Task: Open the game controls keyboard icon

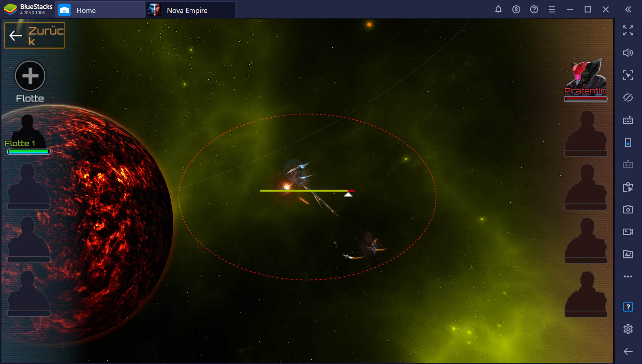Action: click(628, 120)
